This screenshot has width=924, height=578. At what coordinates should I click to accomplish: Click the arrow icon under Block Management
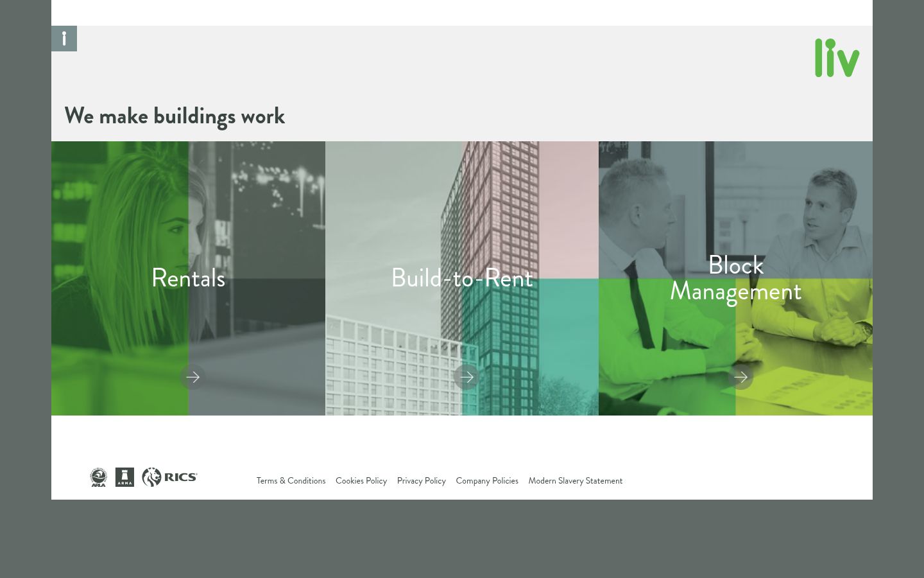(740, 377)
